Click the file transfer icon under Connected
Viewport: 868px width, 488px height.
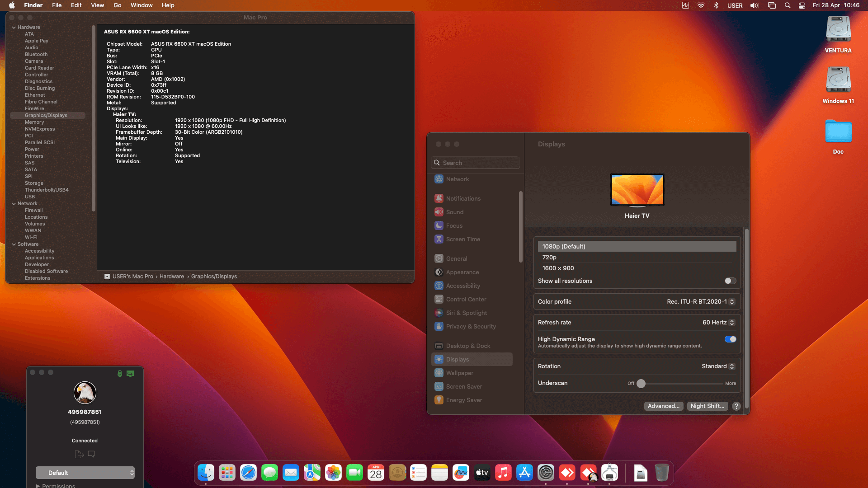click(79, 454)
